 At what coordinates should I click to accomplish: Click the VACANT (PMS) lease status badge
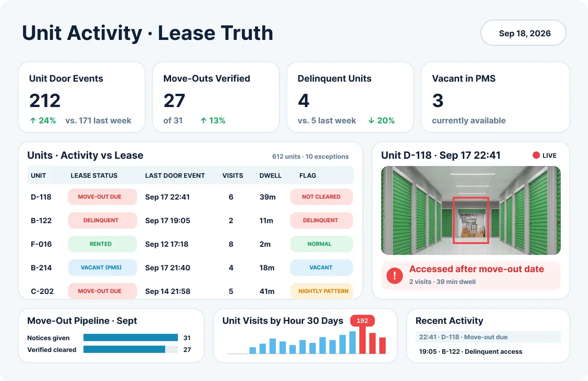coord(103,268)
